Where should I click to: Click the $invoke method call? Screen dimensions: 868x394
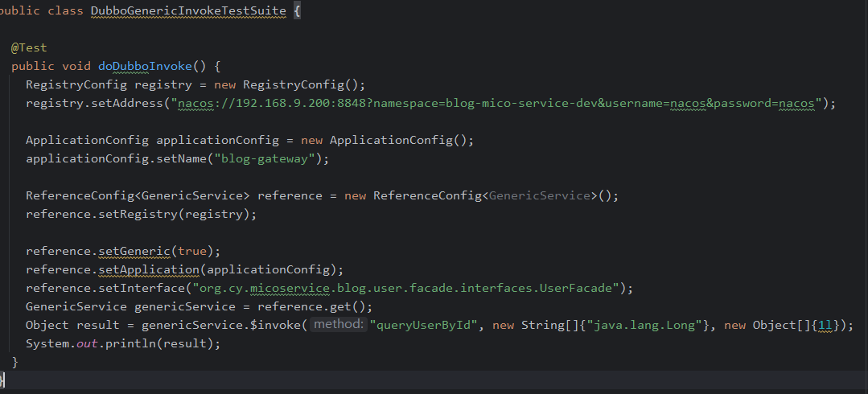[275, 325]
